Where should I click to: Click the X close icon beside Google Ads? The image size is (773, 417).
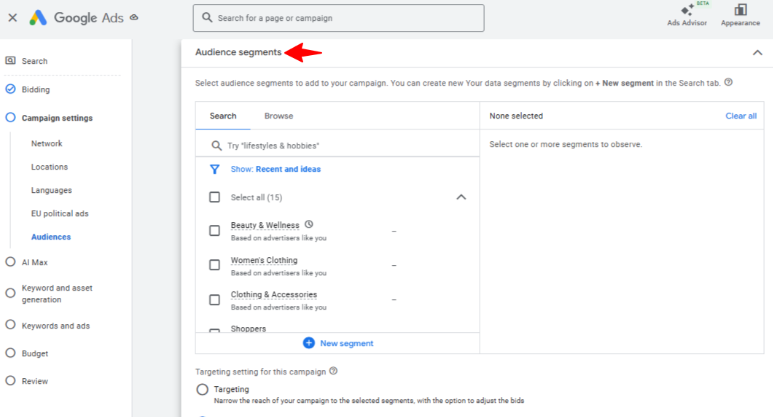[x=12, y=17]
